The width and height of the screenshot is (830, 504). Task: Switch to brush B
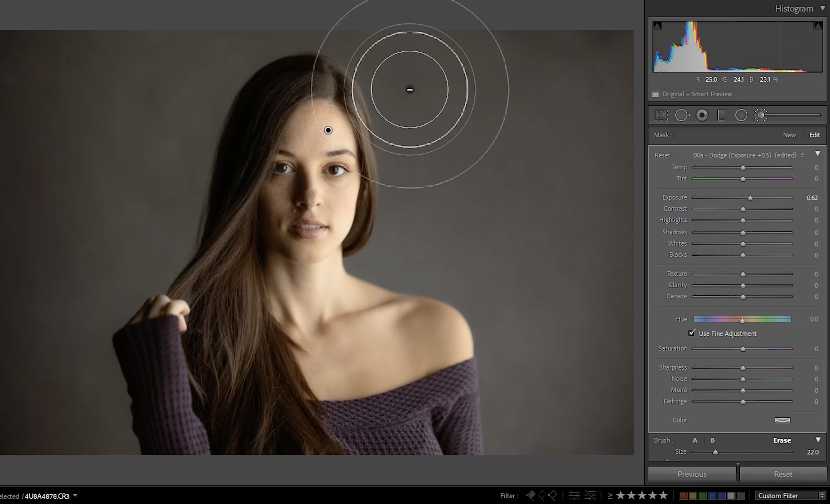click(713, 440)
